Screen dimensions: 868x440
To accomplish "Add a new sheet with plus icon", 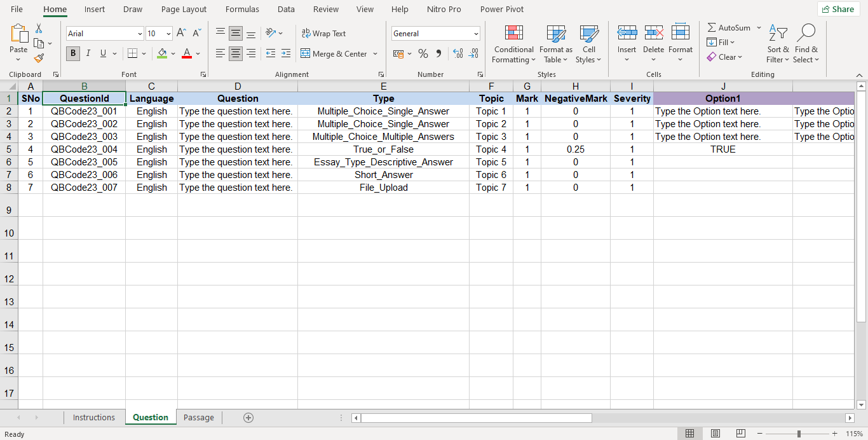I will [248, 418].
